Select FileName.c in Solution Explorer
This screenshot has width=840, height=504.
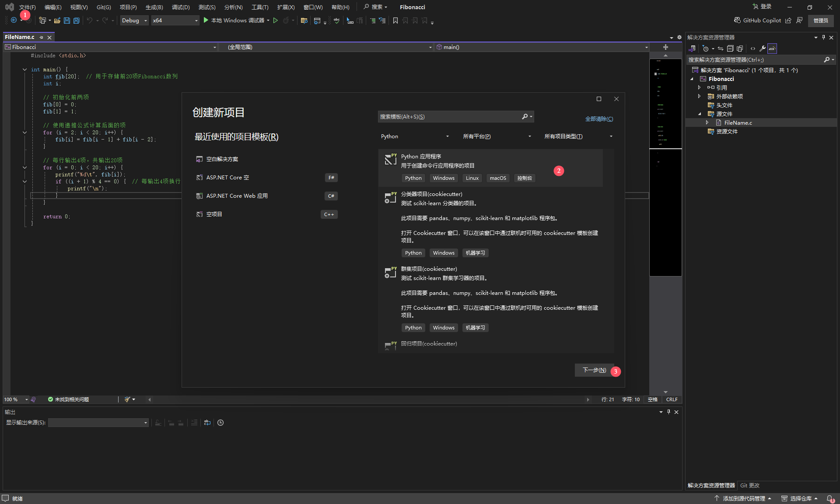pos(738,122)
